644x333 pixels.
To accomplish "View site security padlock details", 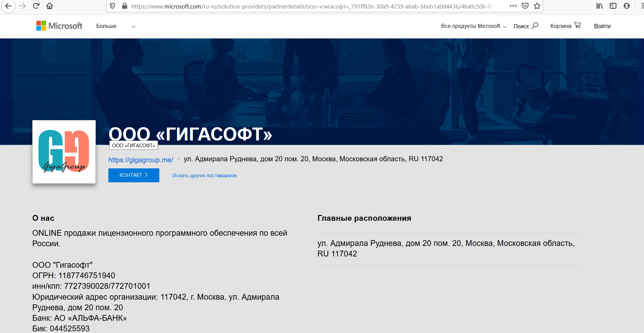I will coord(124,6).
